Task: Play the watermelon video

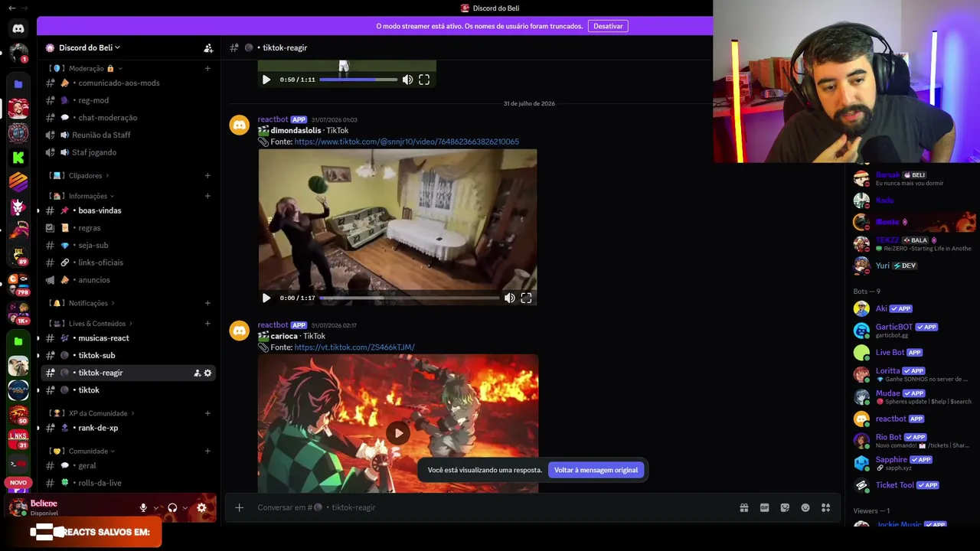Action: [x=266, y=298]
